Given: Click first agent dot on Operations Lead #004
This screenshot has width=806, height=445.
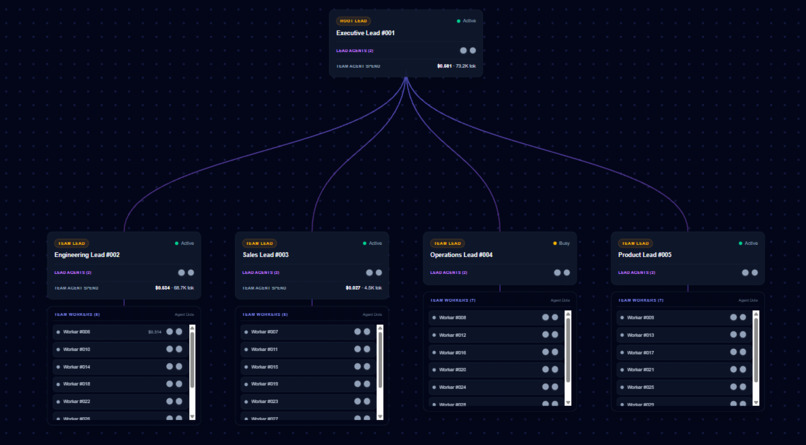Looking at the screenshot, I should coord(557,272).
